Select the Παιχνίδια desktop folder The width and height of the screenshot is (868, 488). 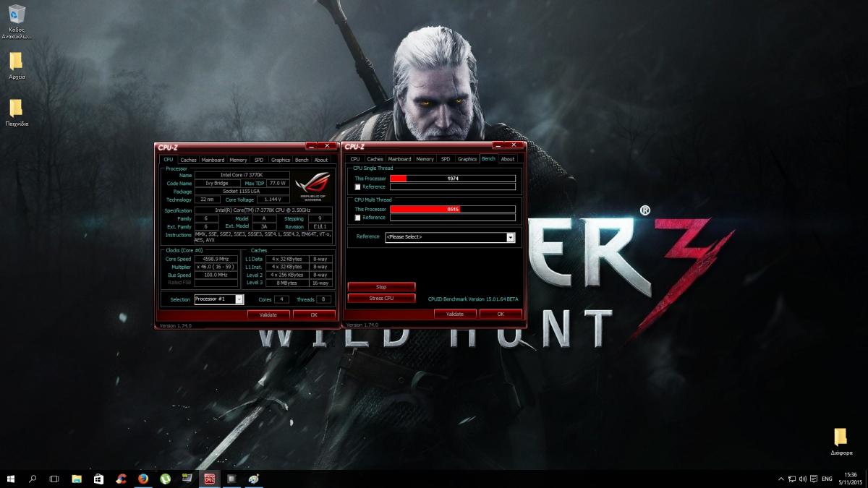click(16, 113)
